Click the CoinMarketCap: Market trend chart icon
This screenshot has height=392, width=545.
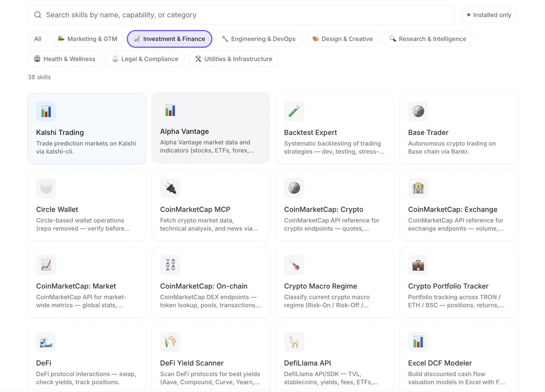pyautogui.click(x=46, y=265)
